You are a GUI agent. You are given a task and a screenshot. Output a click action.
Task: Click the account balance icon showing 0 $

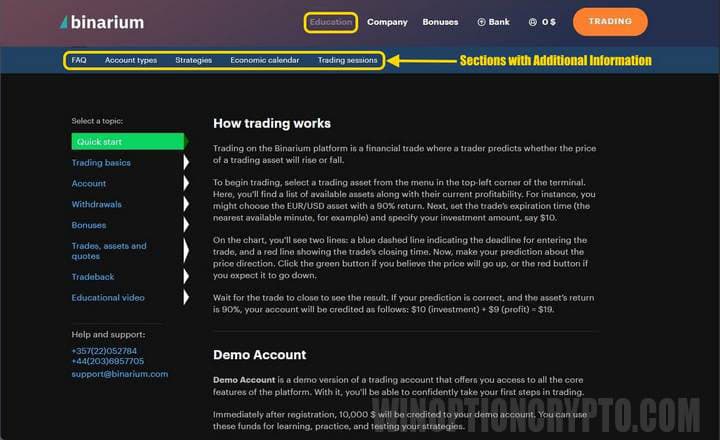[533, 22]
